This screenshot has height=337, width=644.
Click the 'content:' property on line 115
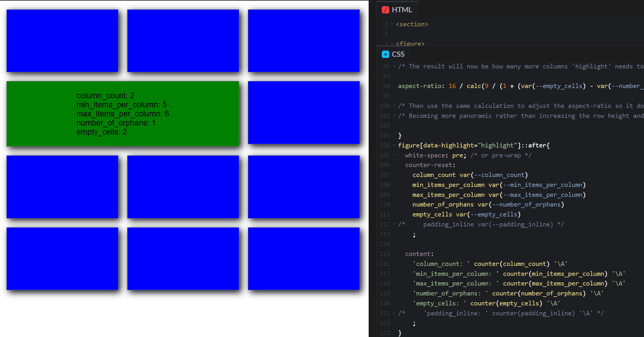point(419,254)
